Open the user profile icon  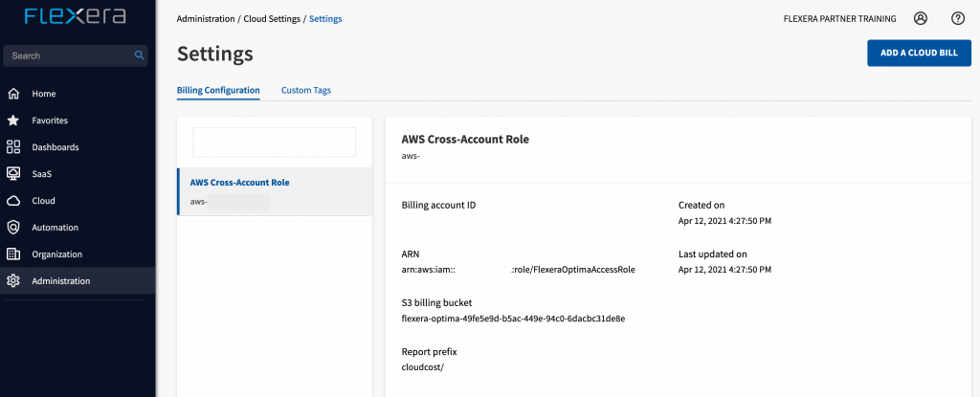[920, 19]
